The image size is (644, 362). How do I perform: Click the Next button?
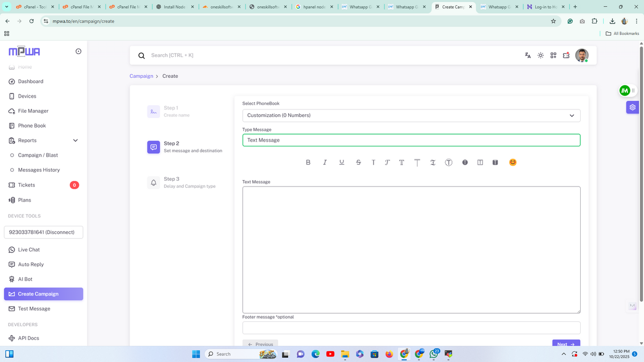(x=566, y=344)
